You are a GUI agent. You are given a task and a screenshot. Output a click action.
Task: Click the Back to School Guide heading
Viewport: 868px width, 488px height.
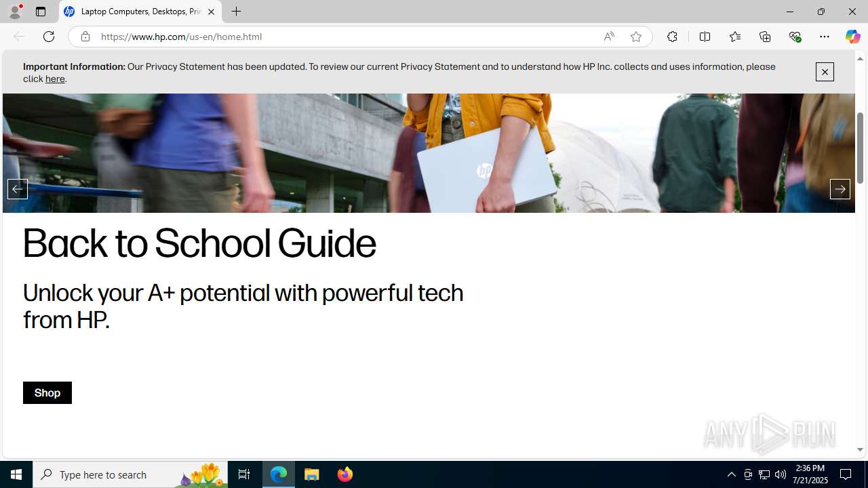click(199, 244)
